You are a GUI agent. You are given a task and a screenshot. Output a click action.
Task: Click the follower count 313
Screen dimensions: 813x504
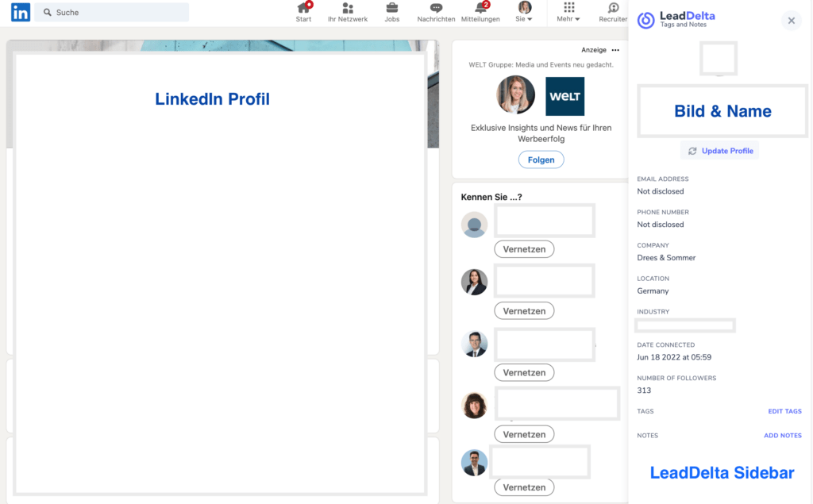pyautogui.click(x=644, y=391)
